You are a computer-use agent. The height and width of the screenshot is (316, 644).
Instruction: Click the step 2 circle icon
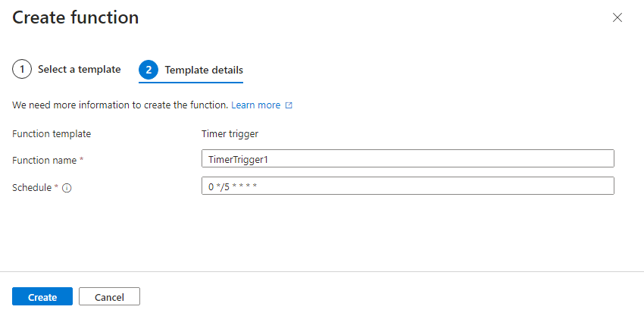pos(148,70)
